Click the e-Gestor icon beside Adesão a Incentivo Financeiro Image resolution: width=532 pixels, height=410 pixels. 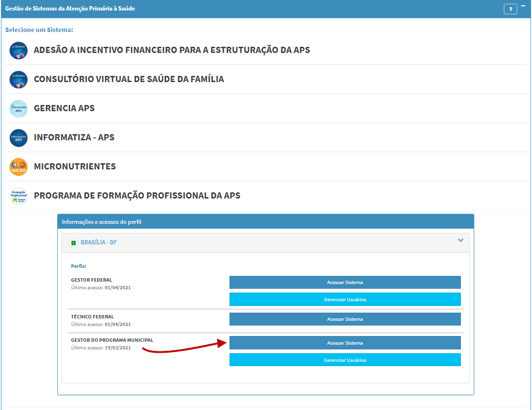[19, 50]
